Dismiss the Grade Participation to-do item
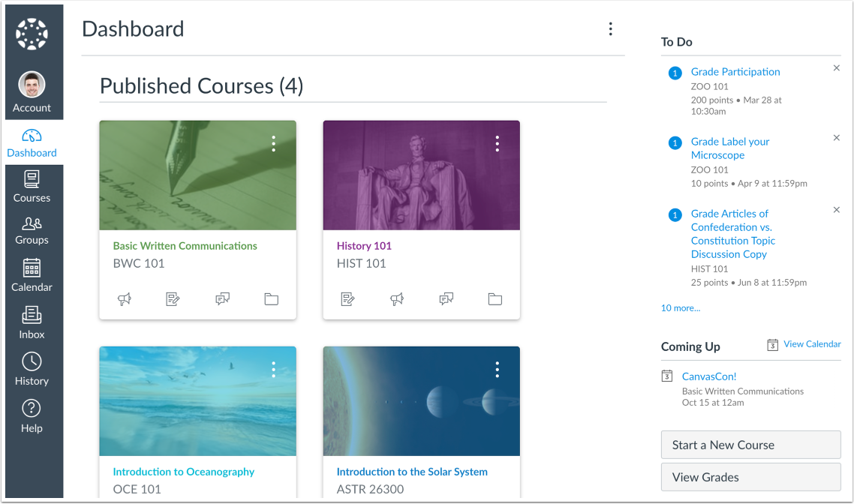Image resolution: width=854 pixels, height=504 pixels. click(x=836, y=67)
